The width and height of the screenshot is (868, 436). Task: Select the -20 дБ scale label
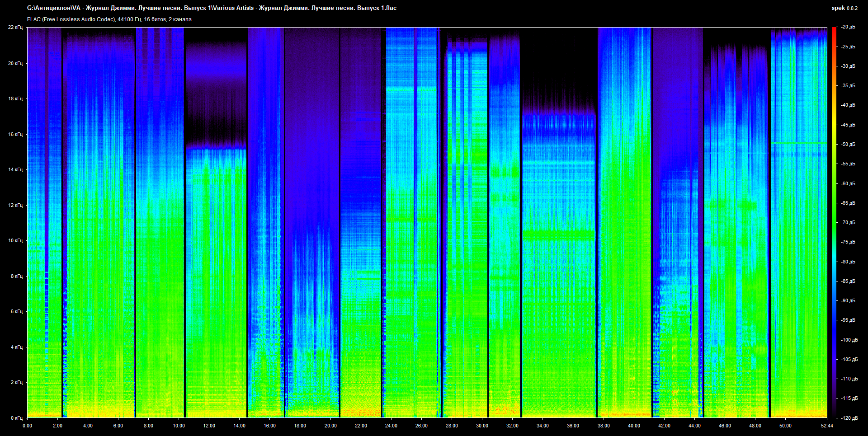(848, 27)
